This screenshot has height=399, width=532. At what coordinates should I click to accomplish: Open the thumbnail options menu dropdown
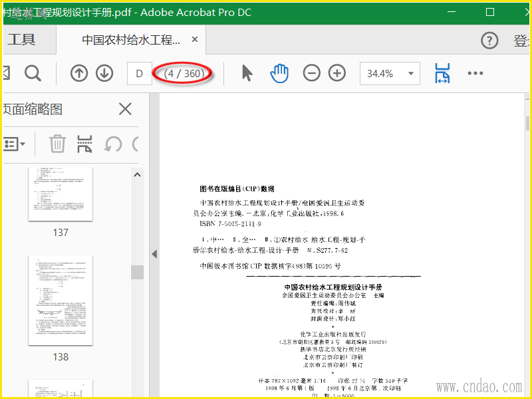(x=14, y=144)
